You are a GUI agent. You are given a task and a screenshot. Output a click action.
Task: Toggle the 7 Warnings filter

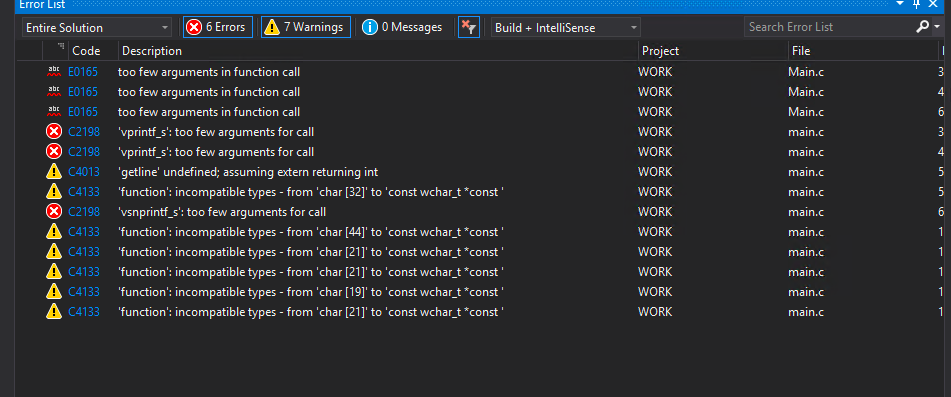(x=306, y=27)
